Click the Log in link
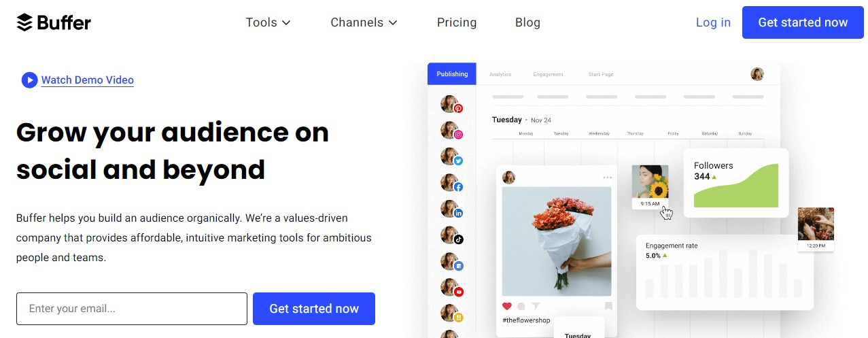The image size is (868, 338). click(x=713, y=22)
